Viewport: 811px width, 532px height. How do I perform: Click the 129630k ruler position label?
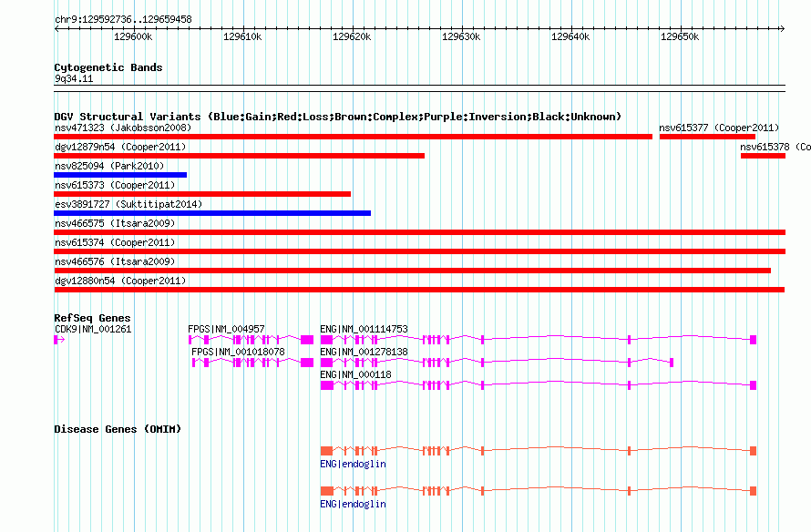461,36
